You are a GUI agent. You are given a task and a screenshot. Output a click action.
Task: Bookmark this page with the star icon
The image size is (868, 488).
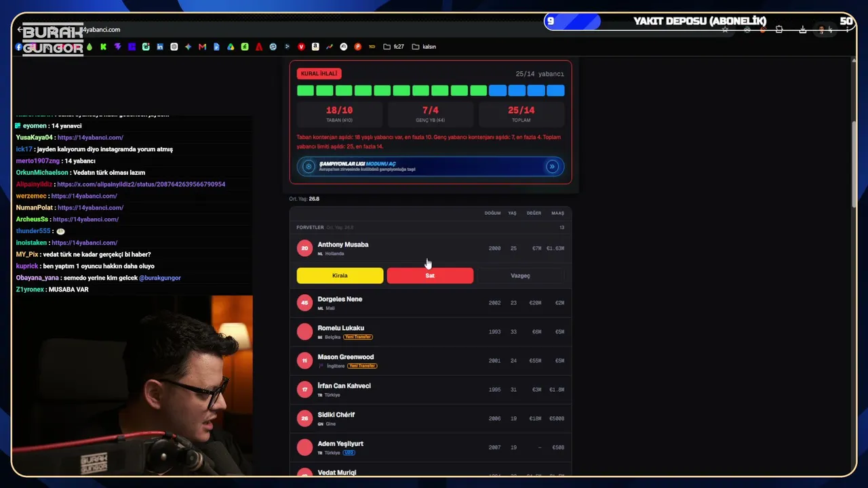pos(725,30)
